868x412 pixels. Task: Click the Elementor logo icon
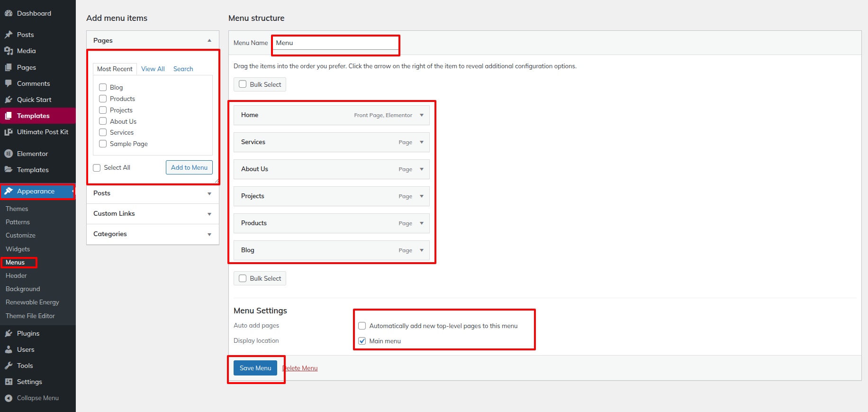[x=9, y=154]
